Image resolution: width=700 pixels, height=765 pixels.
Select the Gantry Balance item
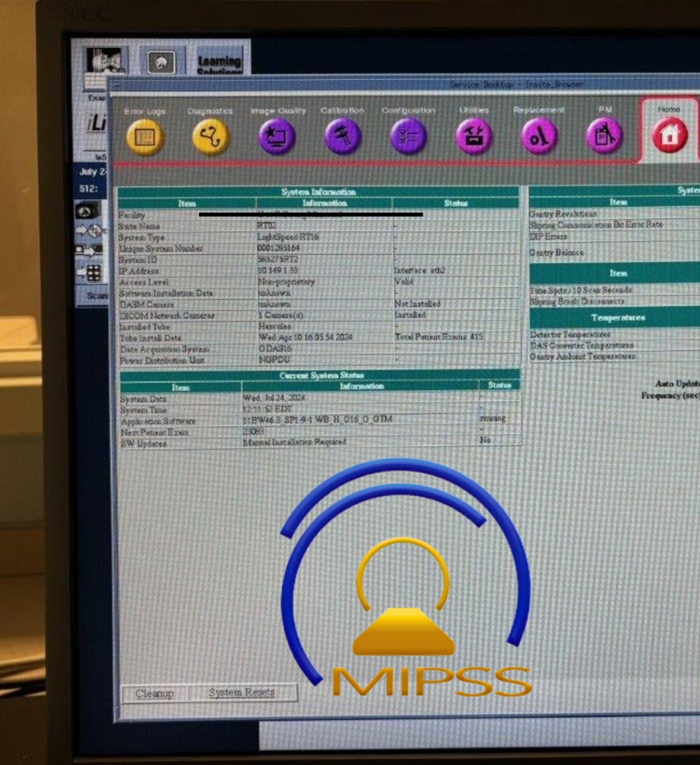(x=557, y=252)
